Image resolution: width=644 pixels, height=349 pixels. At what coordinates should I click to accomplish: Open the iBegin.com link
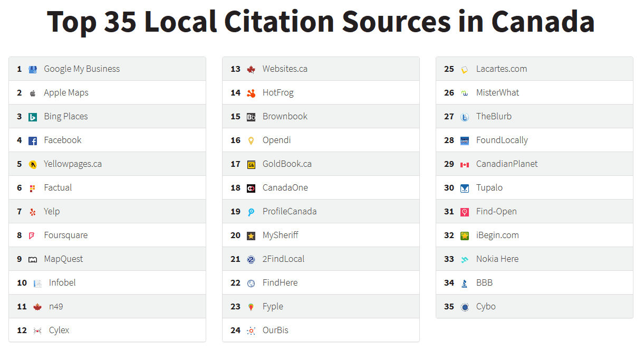tap(496, 235)
